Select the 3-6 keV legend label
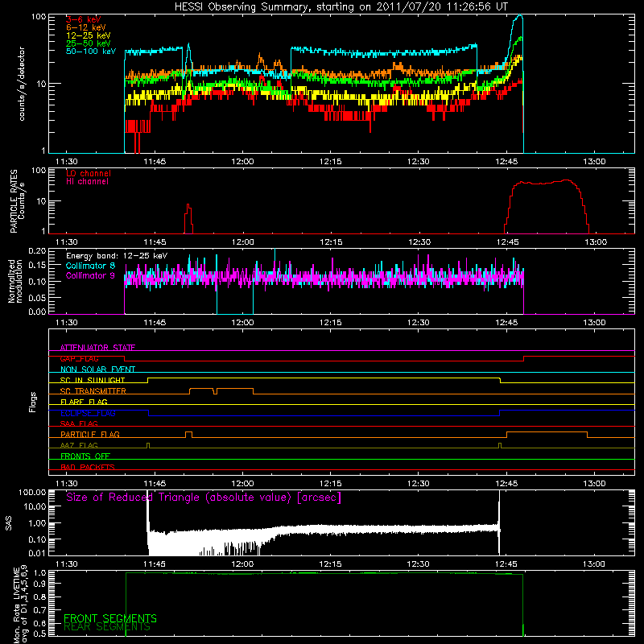This screenshot has width=644, height=644. point(84,19)
